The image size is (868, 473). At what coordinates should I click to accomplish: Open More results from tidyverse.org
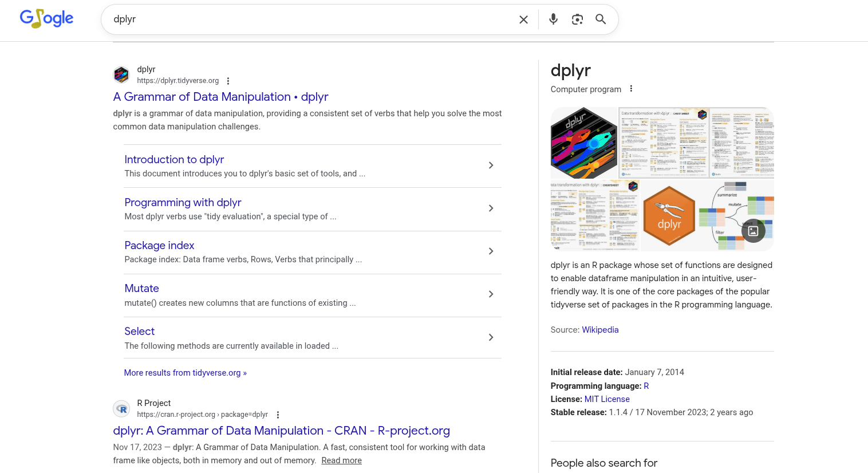pos(185,373)
